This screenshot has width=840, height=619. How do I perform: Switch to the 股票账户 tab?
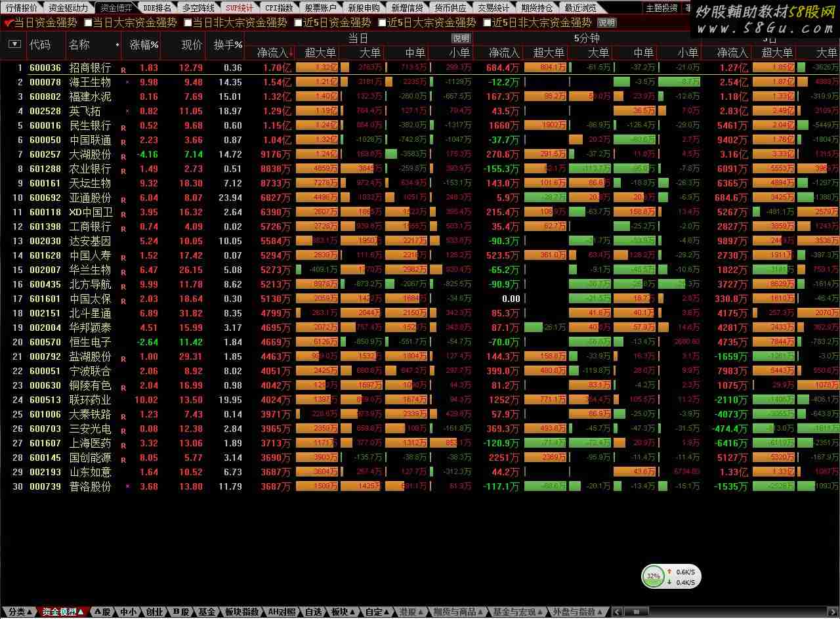[320, 8]
